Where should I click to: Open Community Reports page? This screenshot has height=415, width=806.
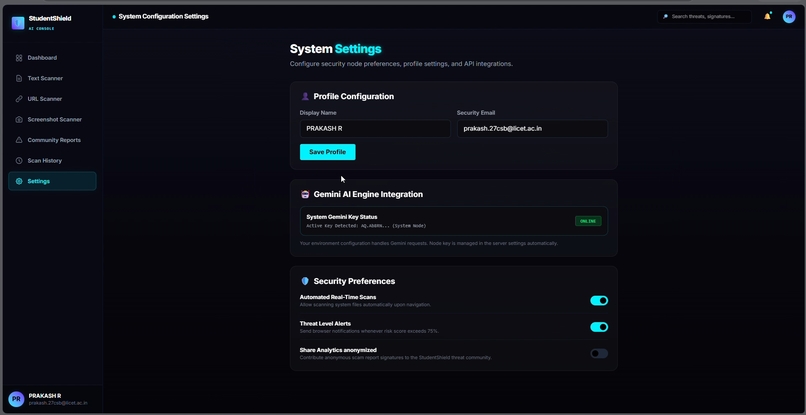[x=52, y=140]
